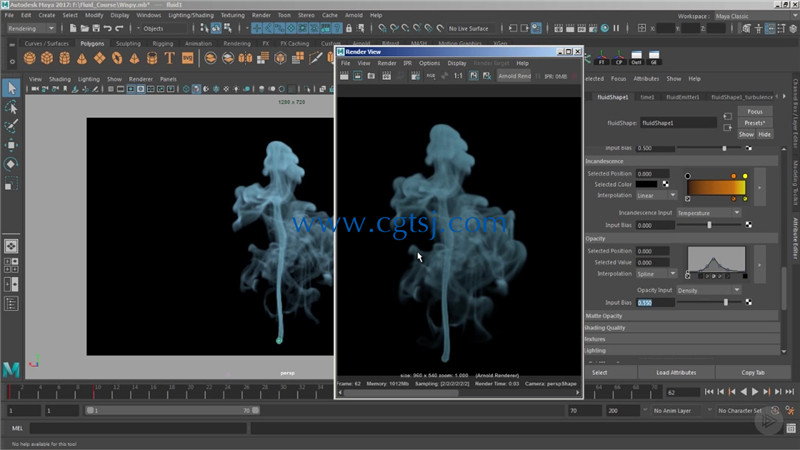Click Selected Color map checker button
Viewport: 800px width, 450px height.
click(666, 184)
